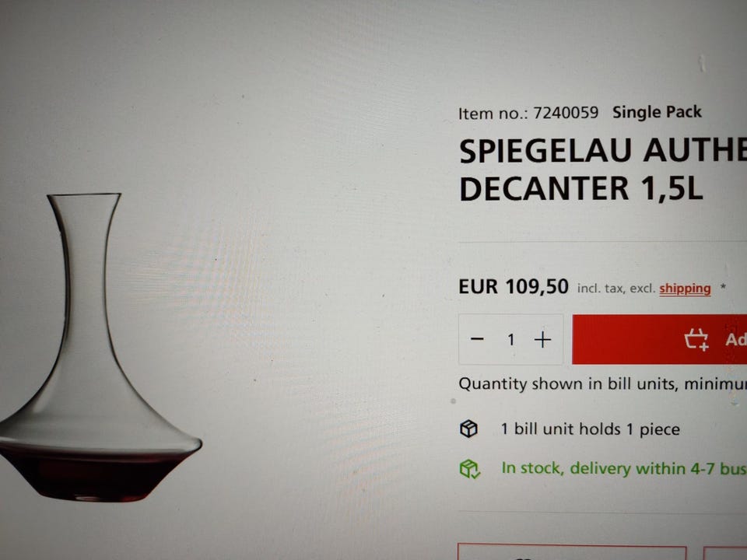
Task: Click the second outlined button at bottom right
Action: pyautogui.click(x=724, y=553)
